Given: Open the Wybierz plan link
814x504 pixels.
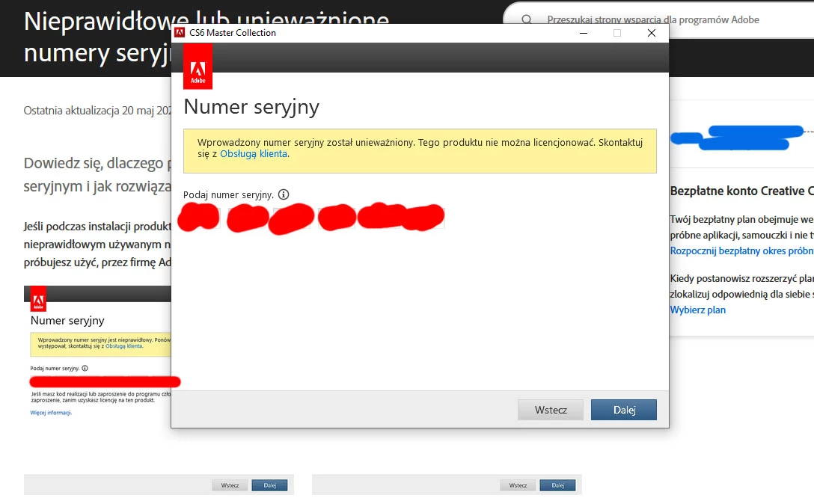Looking at the screenshot, I should click(x=698, y=310).
